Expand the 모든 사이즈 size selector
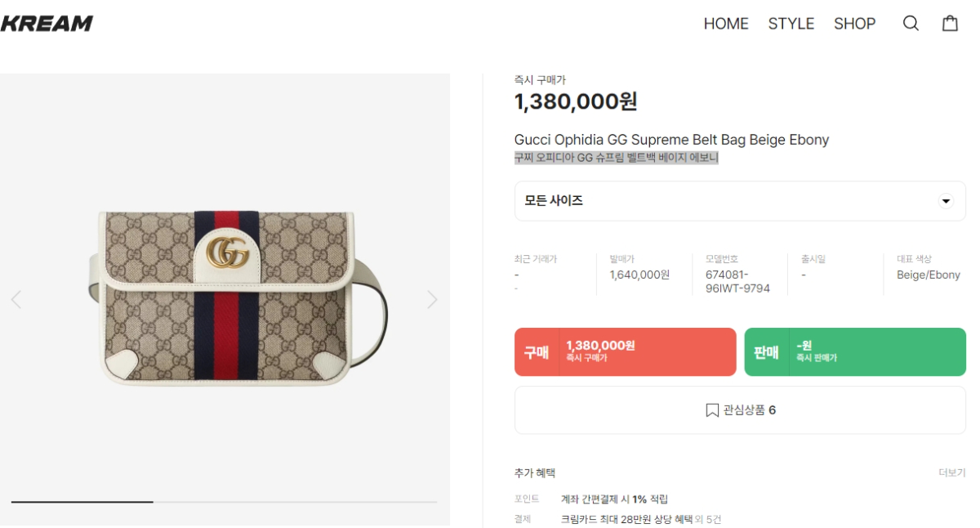 739,201
